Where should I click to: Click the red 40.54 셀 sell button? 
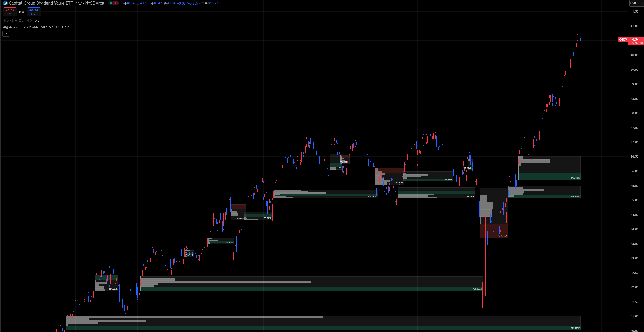pos(10,12)
